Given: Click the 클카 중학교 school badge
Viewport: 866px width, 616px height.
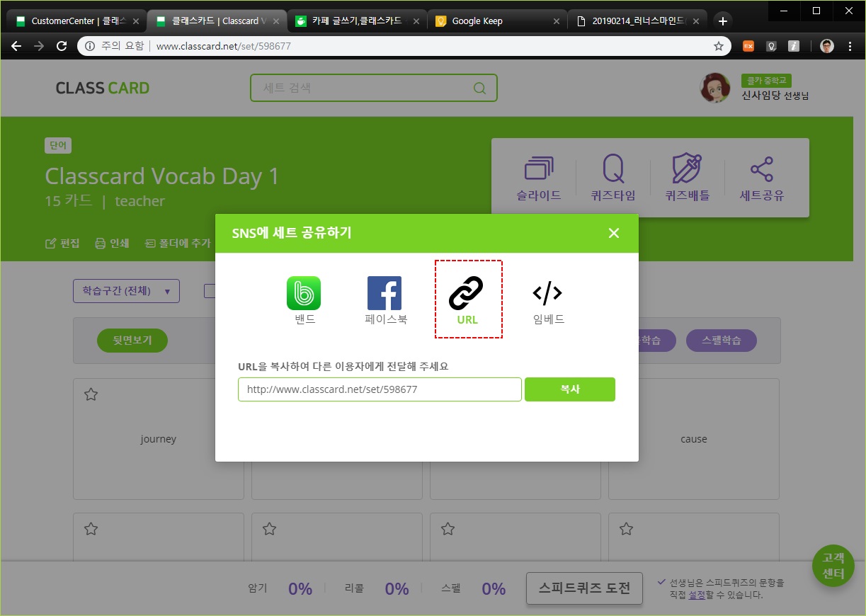Looking at the screenshot, I should tap(766, 81).
